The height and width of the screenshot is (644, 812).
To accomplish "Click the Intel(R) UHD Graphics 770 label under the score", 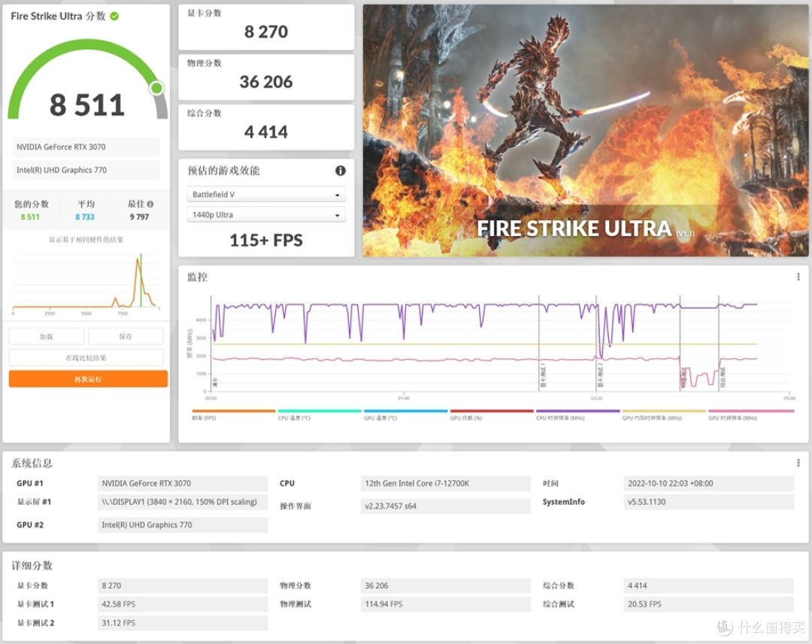I will (86, 170).
